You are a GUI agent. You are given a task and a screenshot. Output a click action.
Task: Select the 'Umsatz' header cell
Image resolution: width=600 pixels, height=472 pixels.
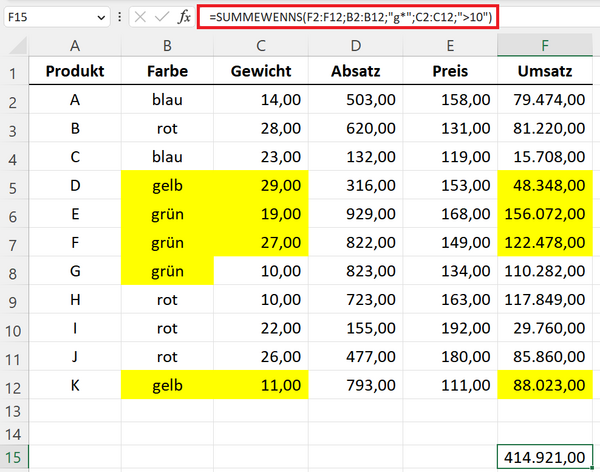546,73
